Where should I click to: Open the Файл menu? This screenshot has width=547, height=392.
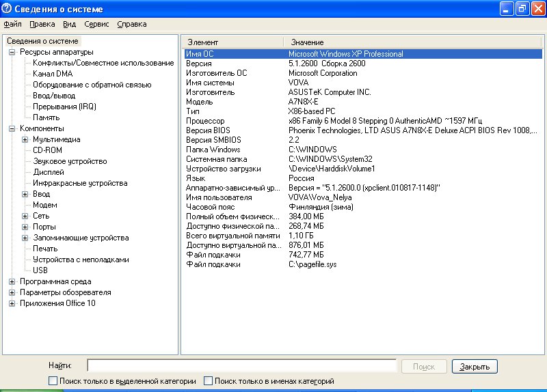pos(12,25)
